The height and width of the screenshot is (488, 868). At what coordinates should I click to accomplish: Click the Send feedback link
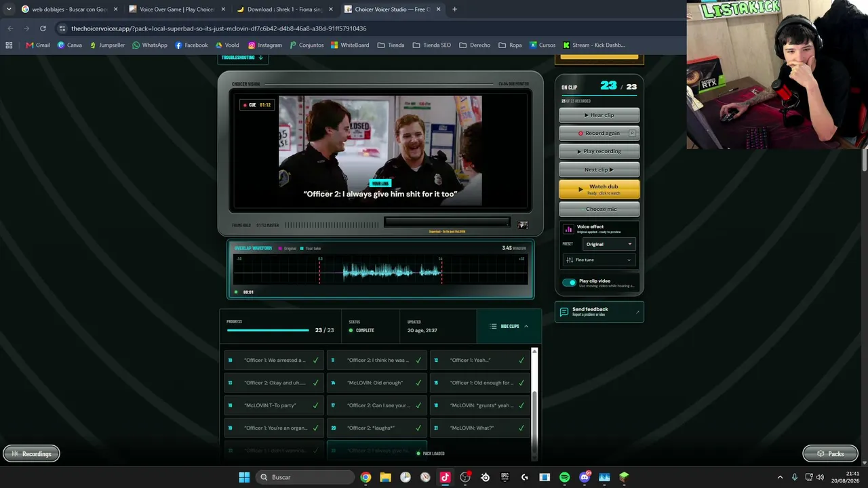click(x=599, y=312)
